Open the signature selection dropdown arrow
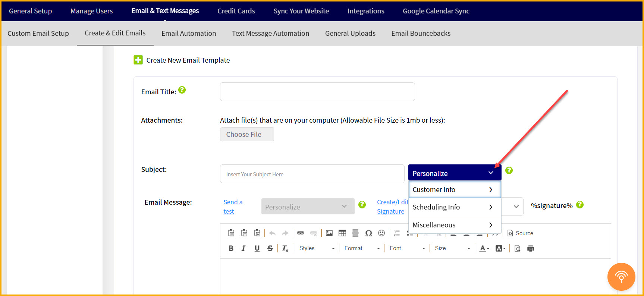644x296 pixels. pos(516,207)
